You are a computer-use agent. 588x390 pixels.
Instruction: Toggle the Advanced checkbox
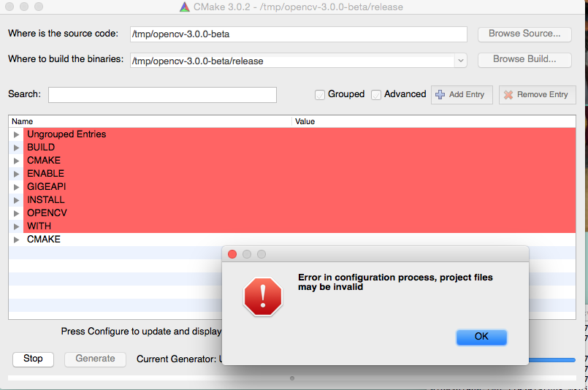(376, 95)
